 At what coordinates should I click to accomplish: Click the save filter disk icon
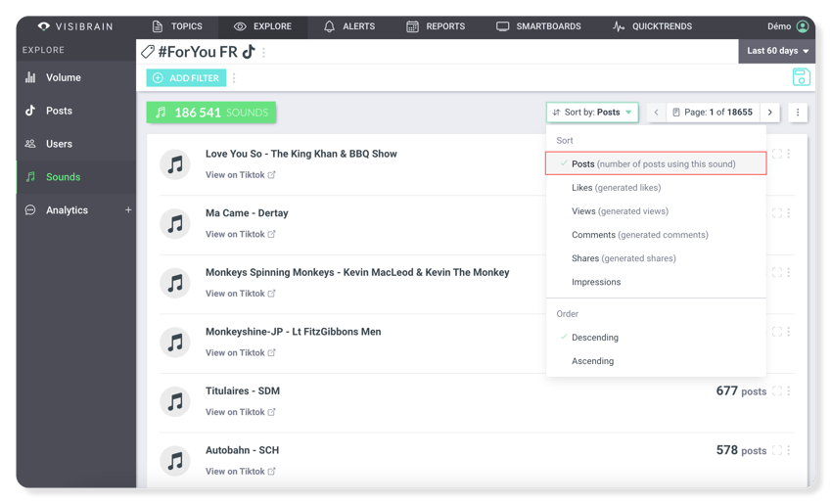(802, 77)
